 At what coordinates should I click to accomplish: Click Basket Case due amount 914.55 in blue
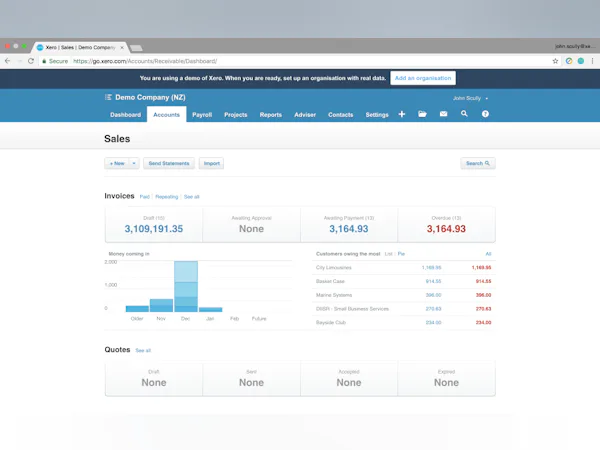tap(434, 281)
